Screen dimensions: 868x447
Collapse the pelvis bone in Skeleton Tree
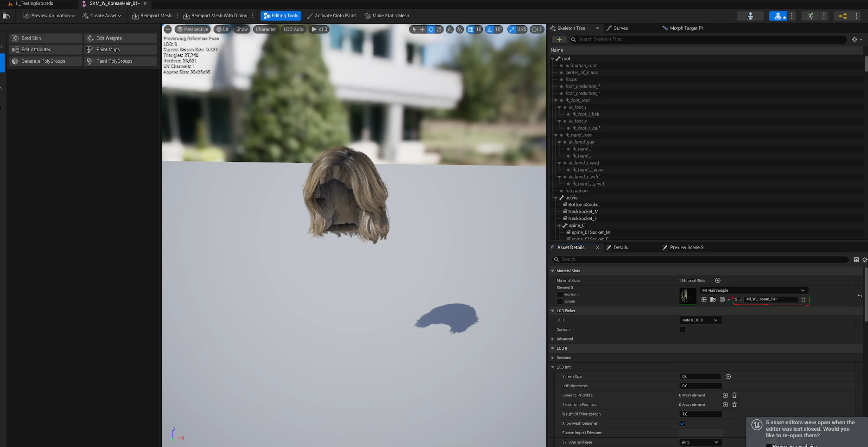[x=556, y=198]
